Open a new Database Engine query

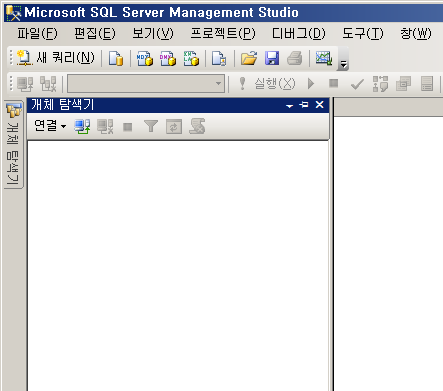click(x=116, y=58)
